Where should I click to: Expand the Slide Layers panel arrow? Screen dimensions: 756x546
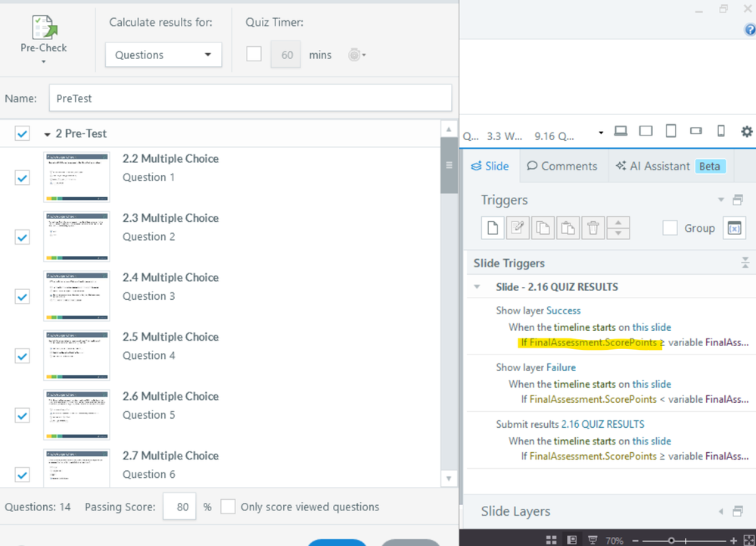point(720,511)
